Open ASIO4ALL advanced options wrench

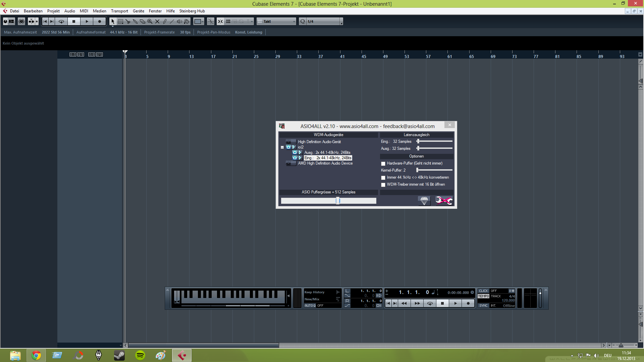coord(444,200)
